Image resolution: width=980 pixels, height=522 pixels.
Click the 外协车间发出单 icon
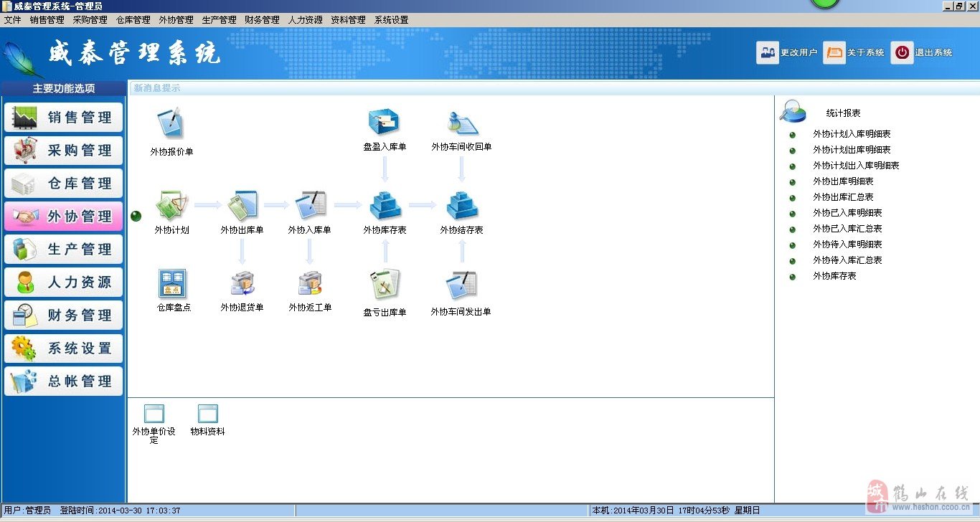[461, 285]
